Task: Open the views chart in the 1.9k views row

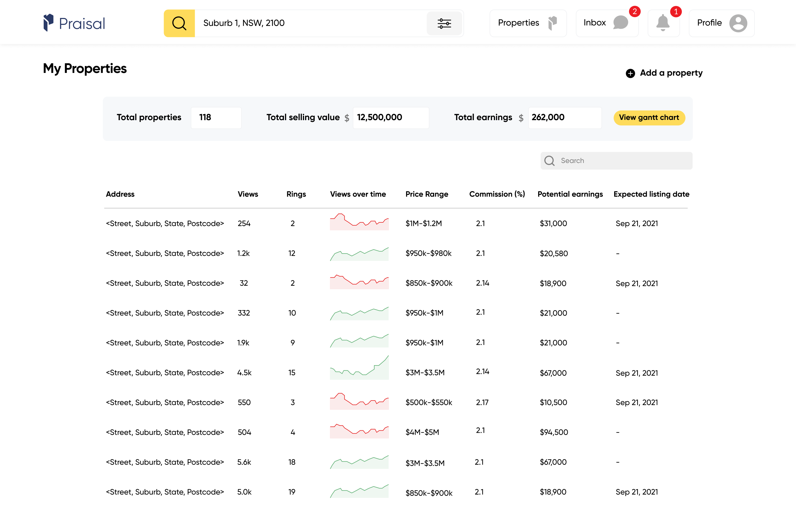Action: point(360,341)
